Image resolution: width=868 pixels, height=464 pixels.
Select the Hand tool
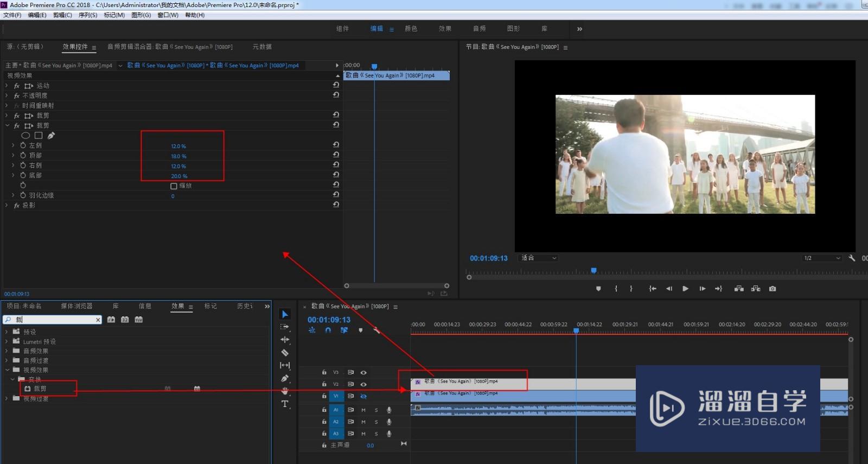tap(285, 391)
